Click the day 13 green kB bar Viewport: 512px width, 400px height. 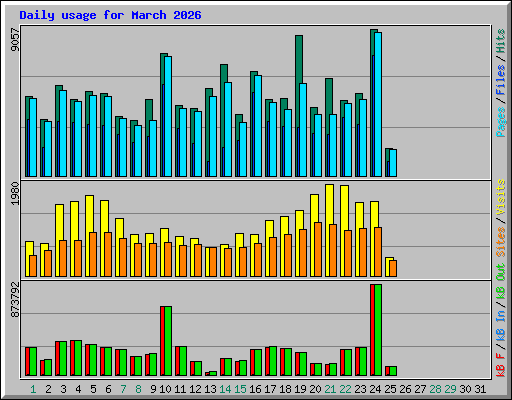pos(213,373)
